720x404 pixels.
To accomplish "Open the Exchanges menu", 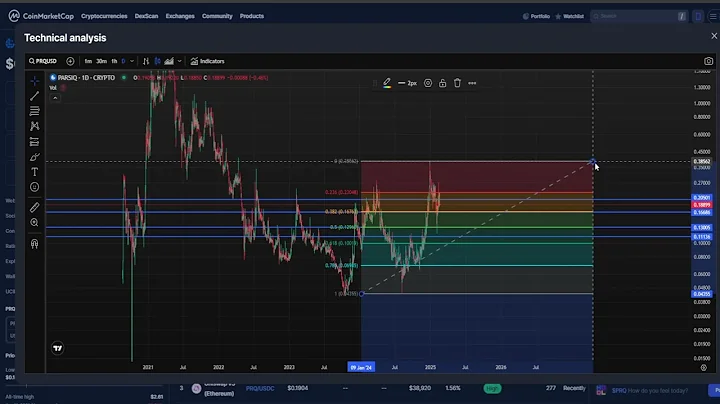I will 180,16.
